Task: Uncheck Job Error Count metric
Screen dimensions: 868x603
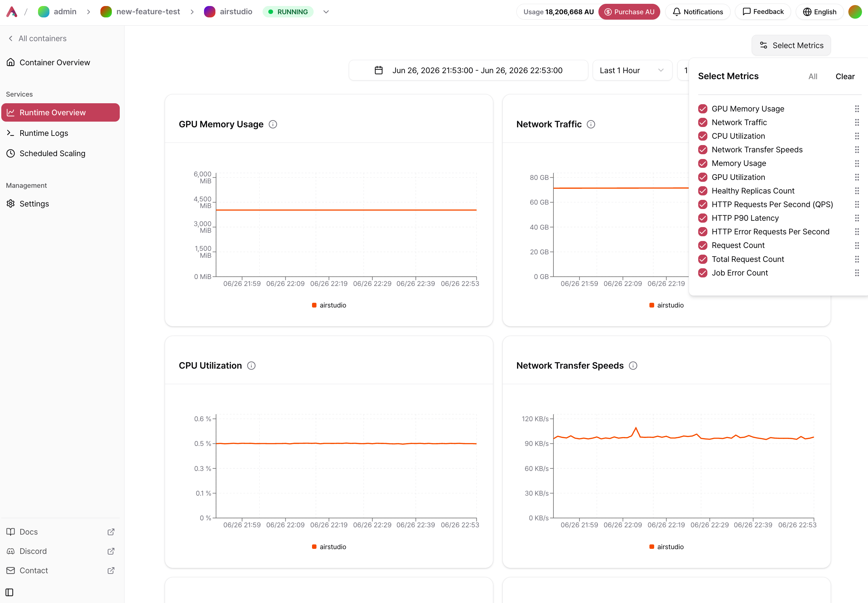Action: click(x=703, y=273)
